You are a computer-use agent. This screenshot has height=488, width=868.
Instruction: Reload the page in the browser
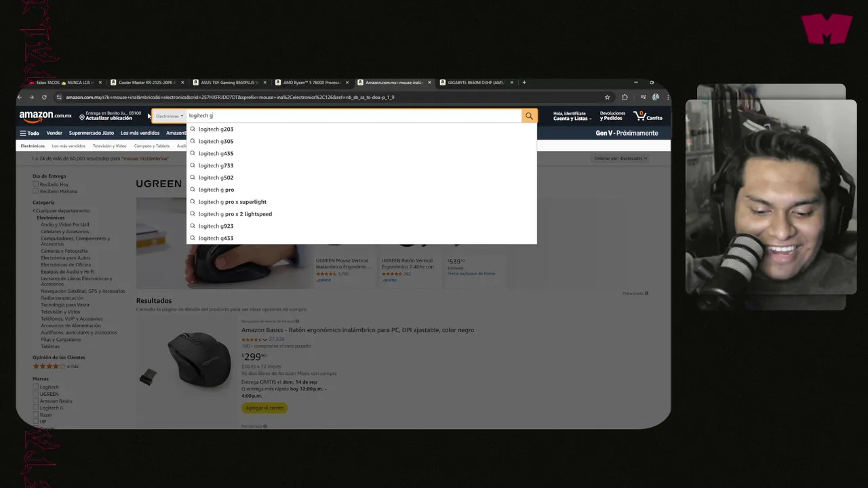point(44,98)
